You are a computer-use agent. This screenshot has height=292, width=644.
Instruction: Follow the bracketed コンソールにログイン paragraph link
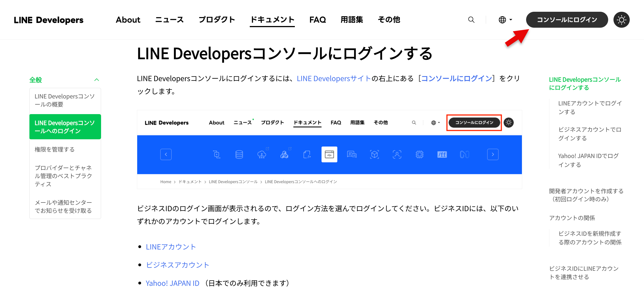(456, 79)
